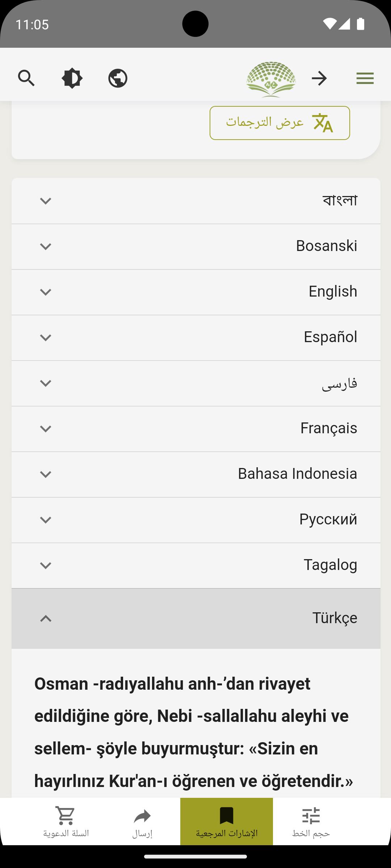Click the forward arrow icon
This screenshot has height=868, width=391.
pos(319,78)
